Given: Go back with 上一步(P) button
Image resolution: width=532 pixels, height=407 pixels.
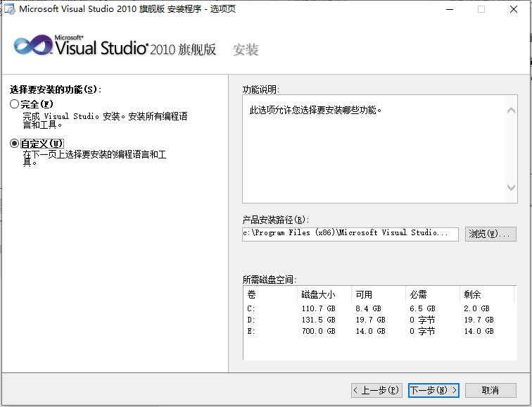Looking at the screenshot, I should 376,390.
